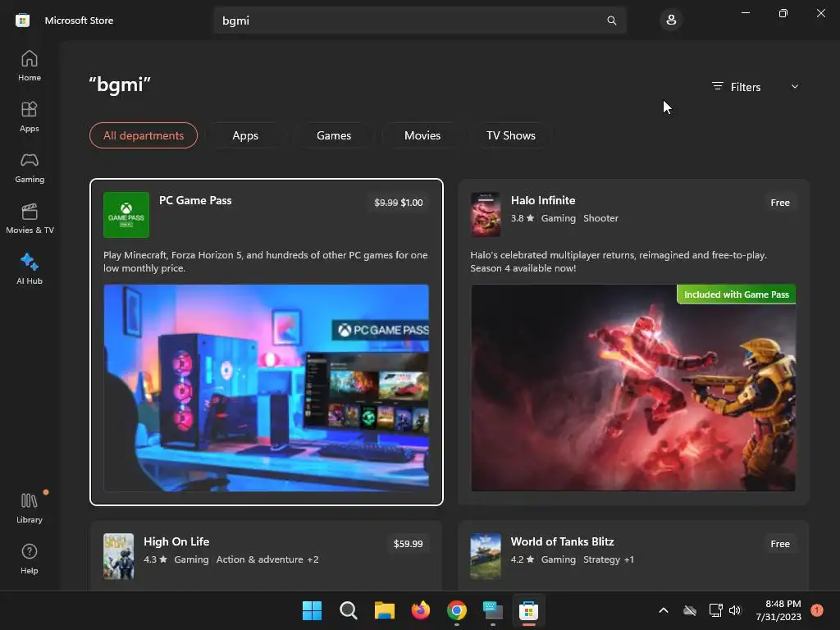Open the Library in sidebar
840x630 pixels.
tap(30, 508)
